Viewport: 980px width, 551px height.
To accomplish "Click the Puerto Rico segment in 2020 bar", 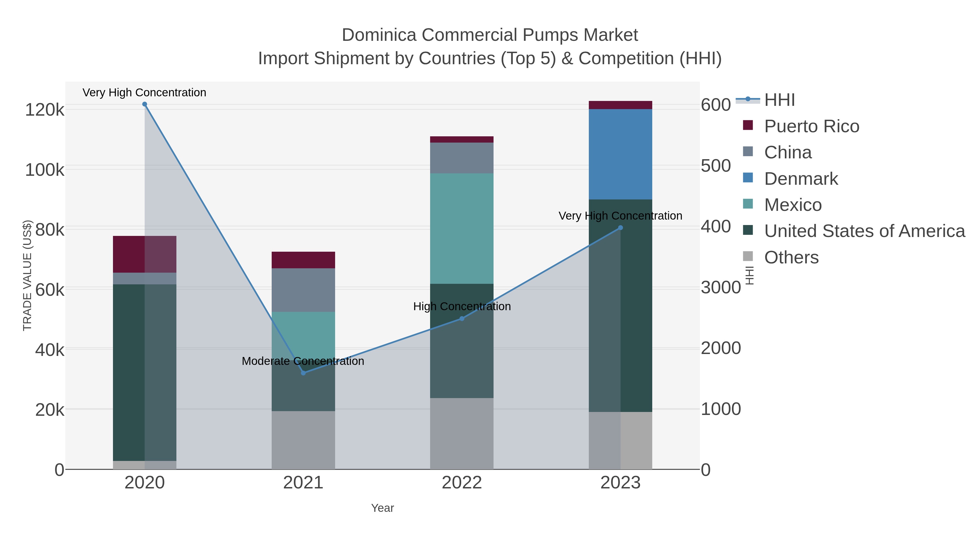I will tap(145, 254).
